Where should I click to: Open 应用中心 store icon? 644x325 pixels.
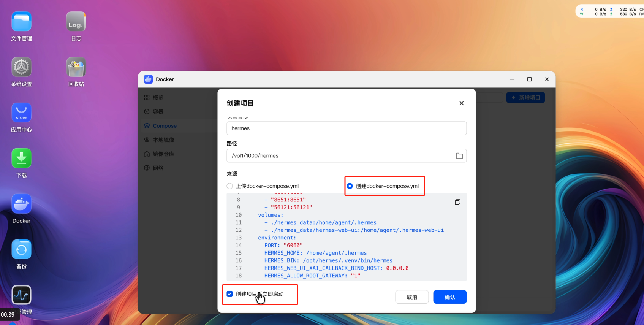(21, 113)
